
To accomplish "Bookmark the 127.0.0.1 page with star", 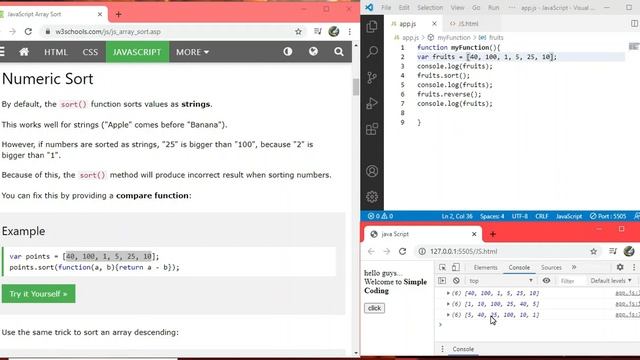I will tap(593, 251).
